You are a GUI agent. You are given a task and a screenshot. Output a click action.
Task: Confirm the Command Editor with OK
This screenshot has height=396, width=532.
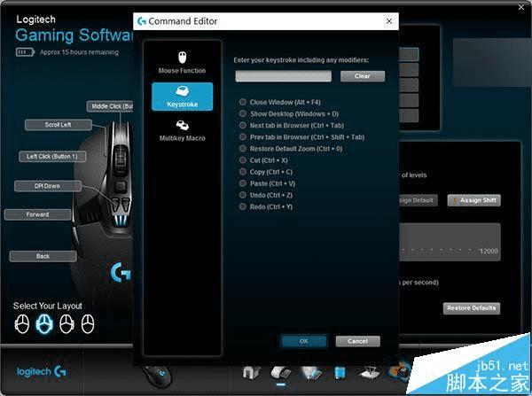pos(303,341)
